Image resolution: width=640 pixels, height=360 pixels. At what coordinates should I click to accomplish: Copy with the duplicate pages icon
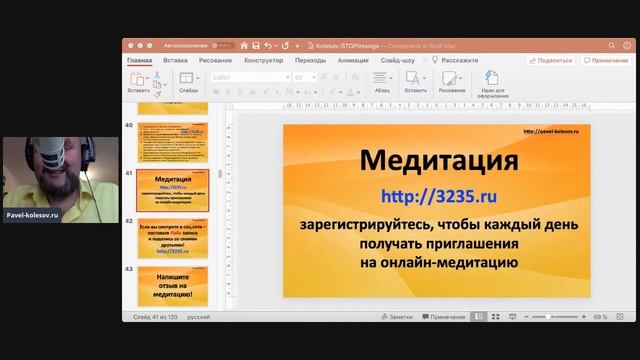click(x=157, y=84)
